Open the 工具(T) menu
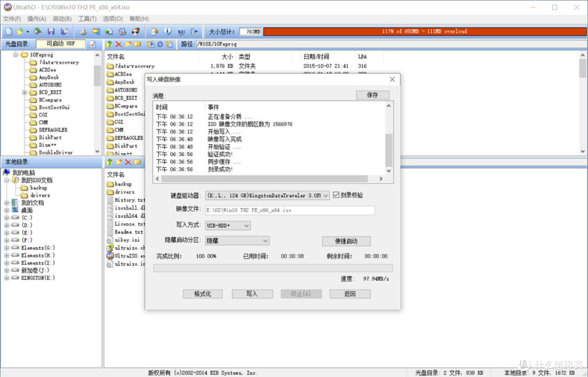 point(87,18)
